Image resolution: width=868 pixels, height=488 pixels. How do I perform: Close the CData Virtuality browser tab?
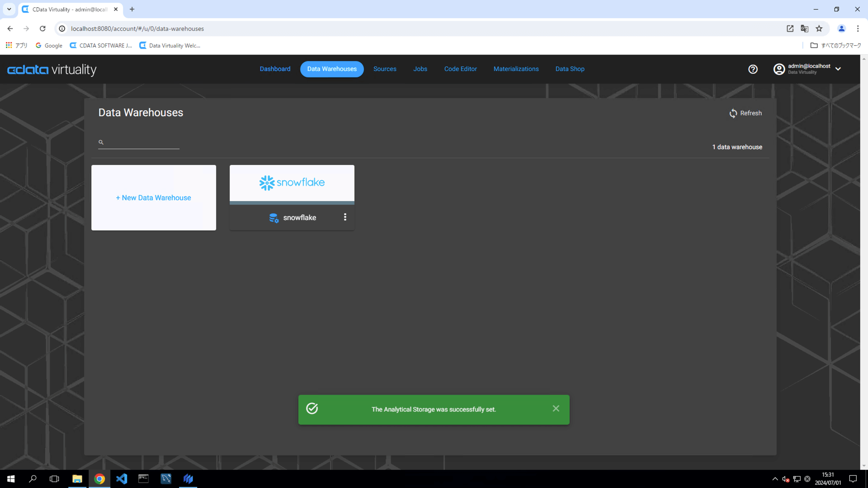[116, 9]
